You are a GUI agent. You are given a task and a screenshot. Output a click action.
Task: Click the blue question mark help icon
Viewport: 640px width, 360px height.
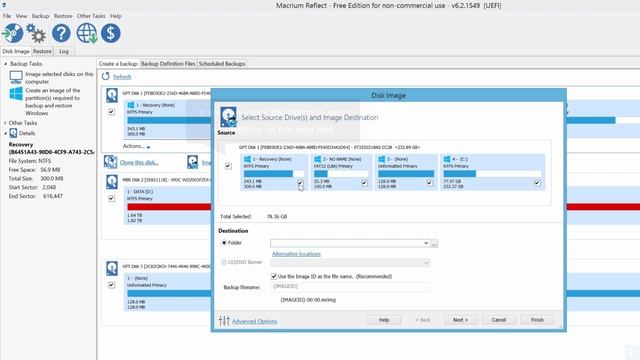(61, 33)
